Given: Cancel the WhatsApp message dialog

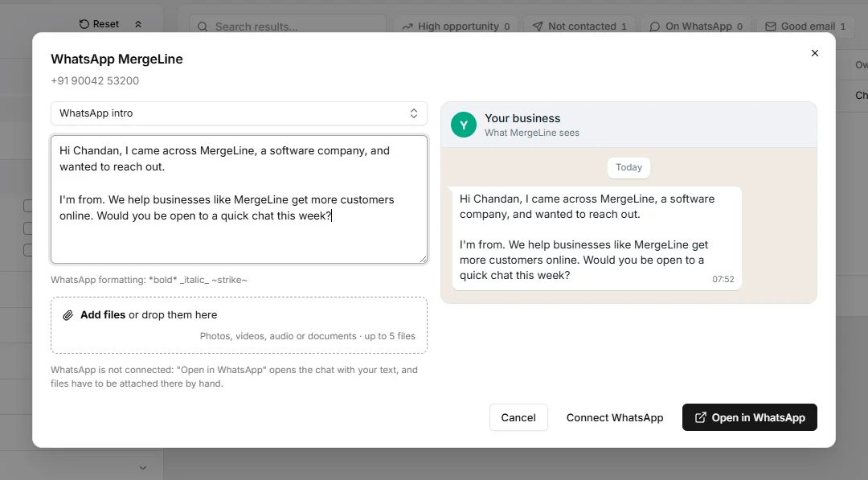Looking at the screenshot, I should pyautogui.click(x=518, y=417).
